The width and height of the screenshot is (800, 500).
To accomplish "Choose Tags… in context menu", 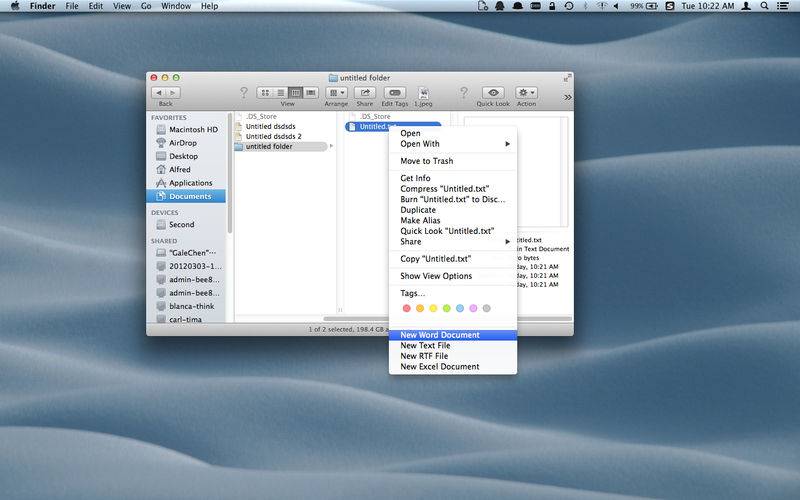I will 453,293.
